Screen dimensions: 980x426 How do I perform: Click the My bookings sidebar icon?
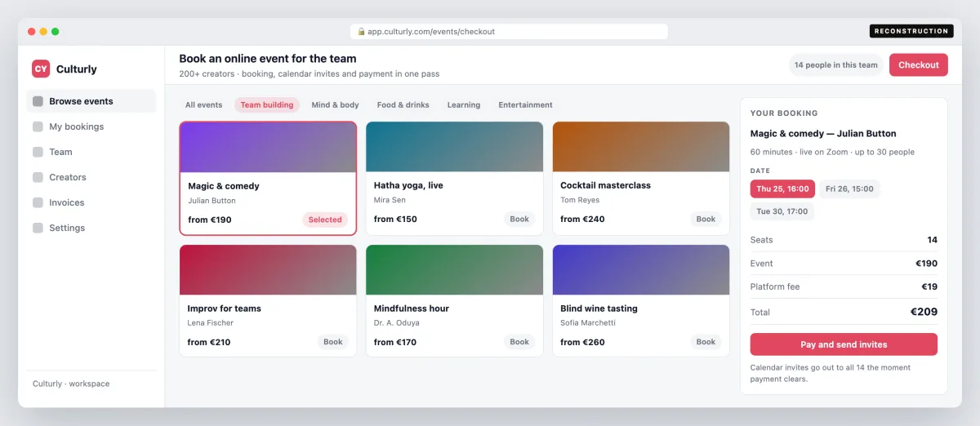pos(38,126)
